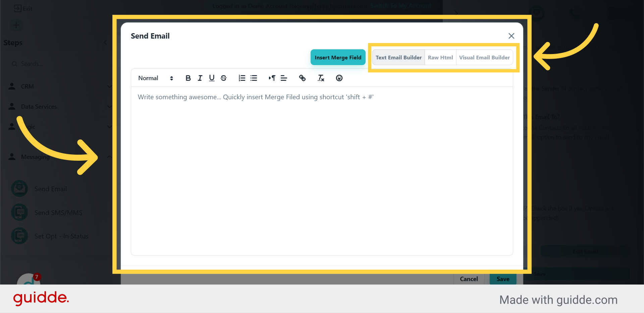Viewport: 644px width, 313px height.
Task: Select the Data Services category
Action: click(x=39, y=107)
